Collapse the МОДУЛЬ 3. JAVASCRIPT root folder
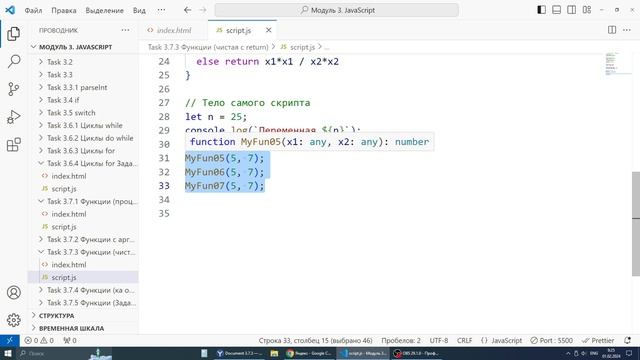 tap(83, 47)
